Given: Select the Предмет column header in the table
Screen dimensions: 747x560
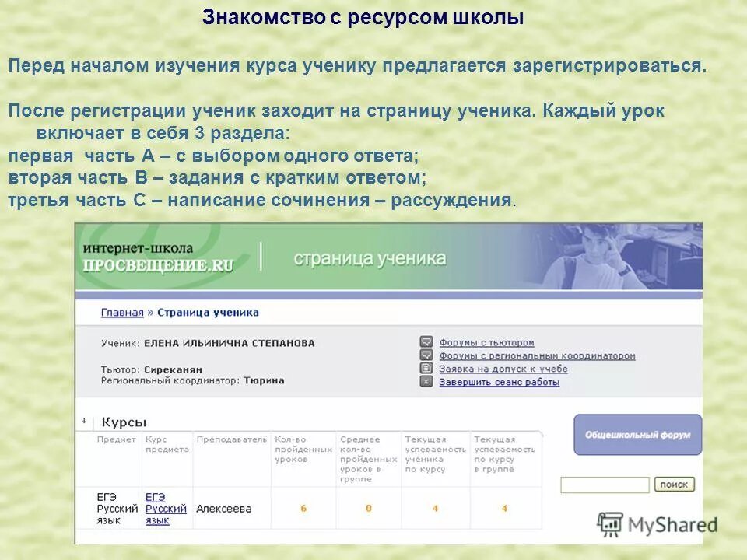Looking at the screenshot, I should [115, 439].
